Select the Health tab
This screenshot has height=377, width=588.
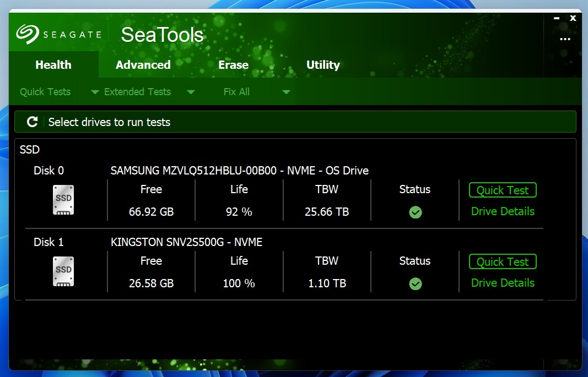53,65
